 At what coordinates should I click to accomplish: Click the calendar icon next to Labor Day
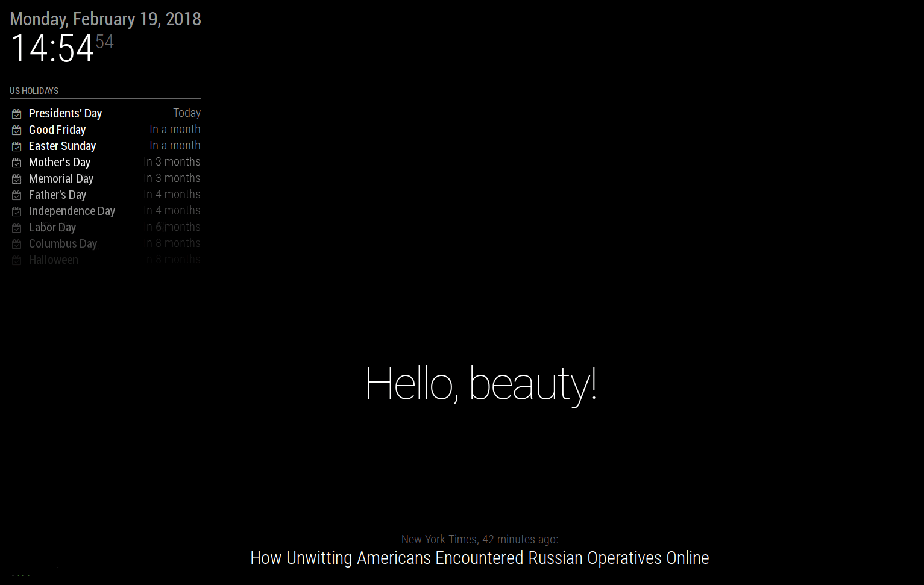pyautogui.click(x=17, y=228)
